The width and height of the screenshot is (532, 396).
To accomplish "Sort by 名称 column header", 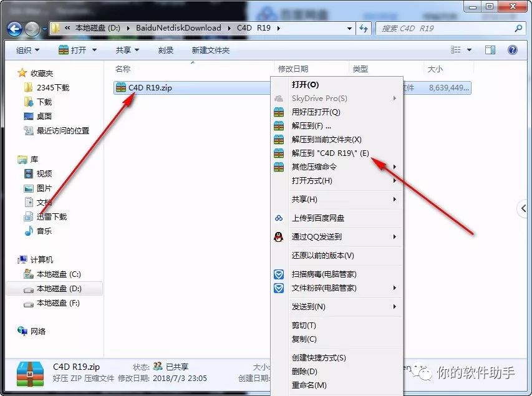I will (x=123, y=69).
